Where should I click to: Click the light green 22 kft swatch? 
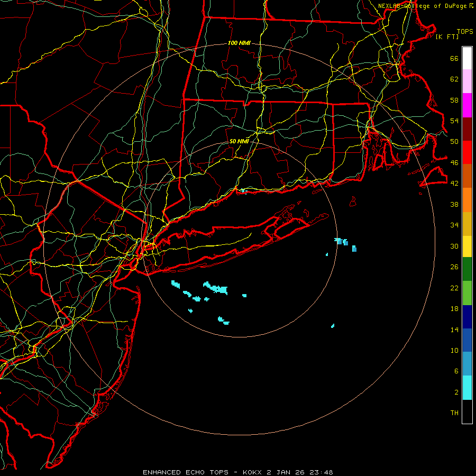[467, 293]
